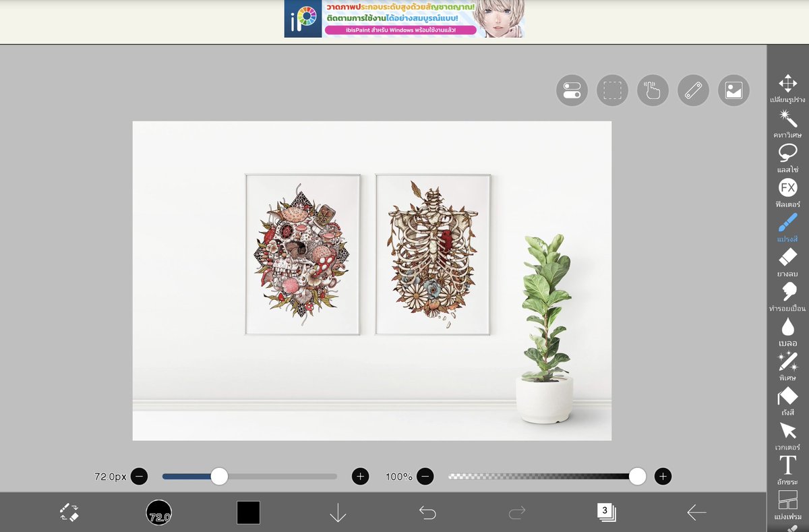Open the stabilizer hand icon

coord(653,90)
